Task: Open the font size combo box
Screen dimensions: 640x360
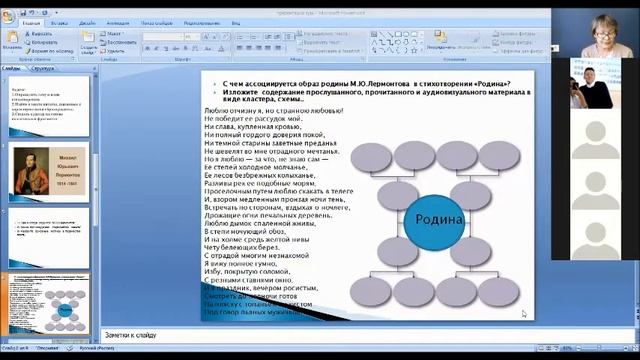Action: click(x=191, y=37)
